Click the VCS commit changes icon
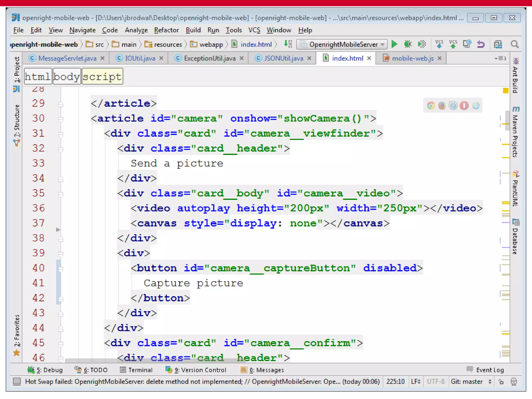 click(453, 44)
